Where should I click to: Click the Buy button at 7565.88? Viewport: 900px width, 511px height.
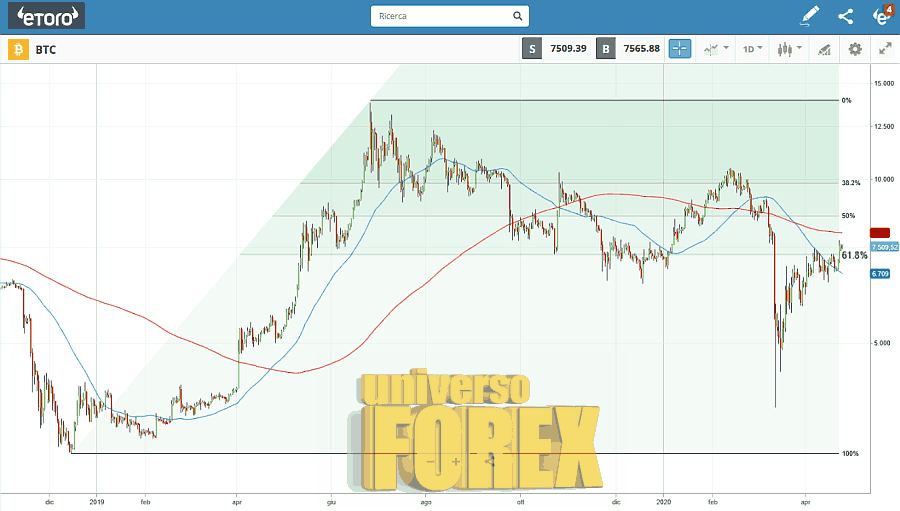pyautogui.click(x=630, y=49)
